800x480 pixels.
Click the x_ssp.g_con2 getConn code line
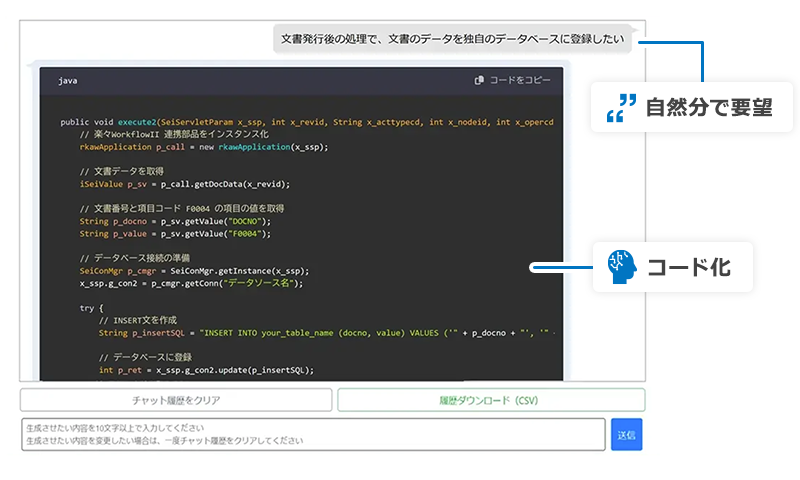point(191,283)
